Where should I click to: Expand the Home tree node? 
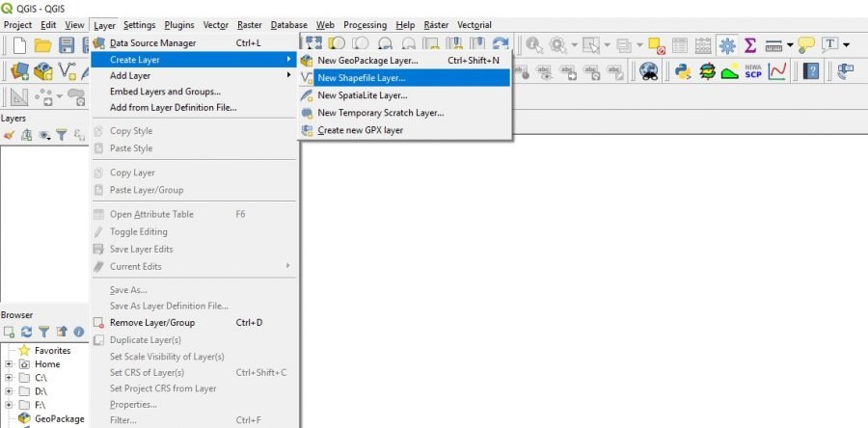(9, 363)
